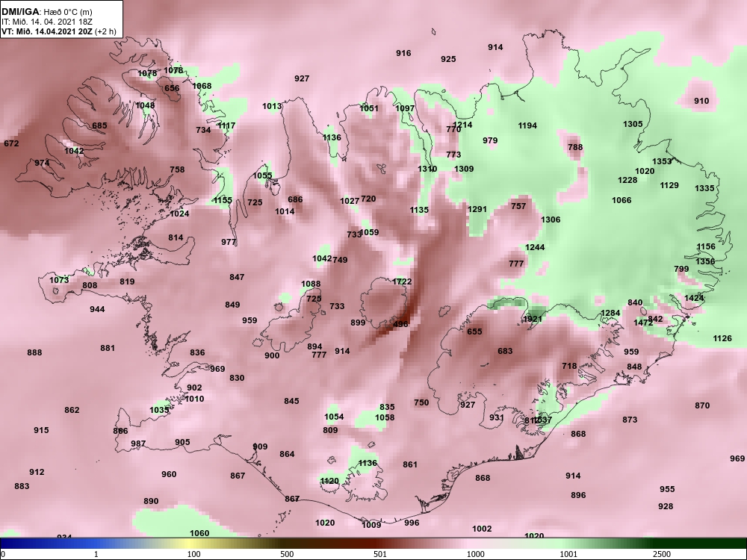Select the map value 1353
747x560 pixels.
tap(662, 161)
